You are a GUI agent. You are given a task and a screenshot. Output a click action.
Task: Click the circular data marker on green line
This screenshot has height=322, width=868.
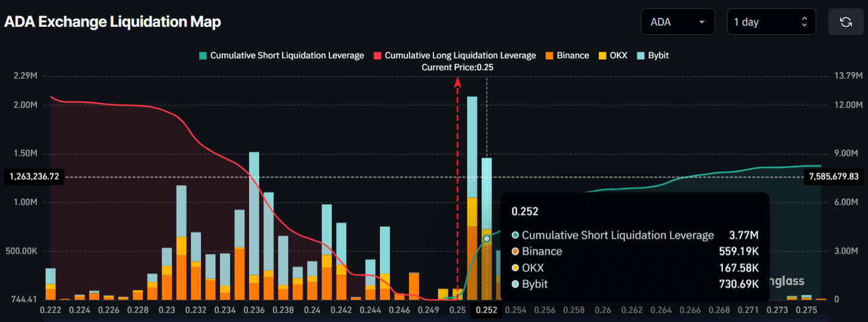[486, 239]
